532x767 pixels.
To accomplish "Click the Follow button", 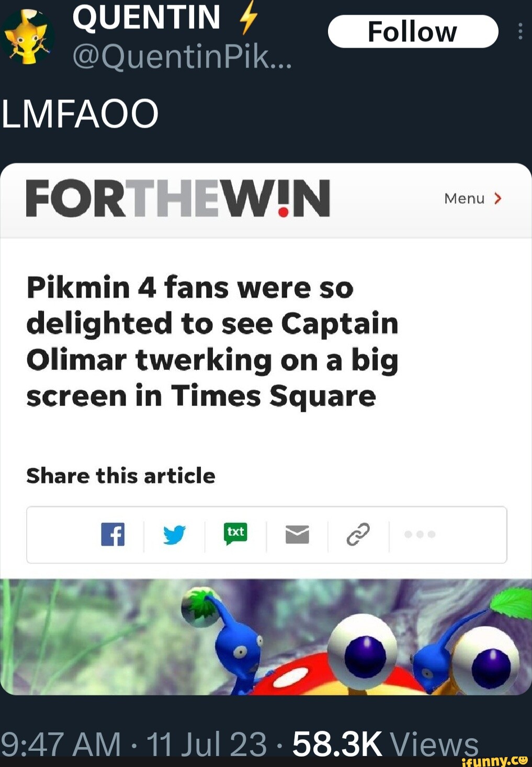I will coord(413,32).
